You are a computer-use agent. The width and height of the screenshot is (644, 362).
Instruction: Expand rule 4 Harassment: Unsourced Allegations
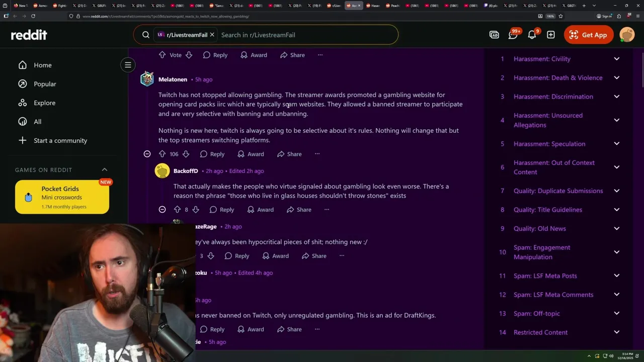point(616,120)
